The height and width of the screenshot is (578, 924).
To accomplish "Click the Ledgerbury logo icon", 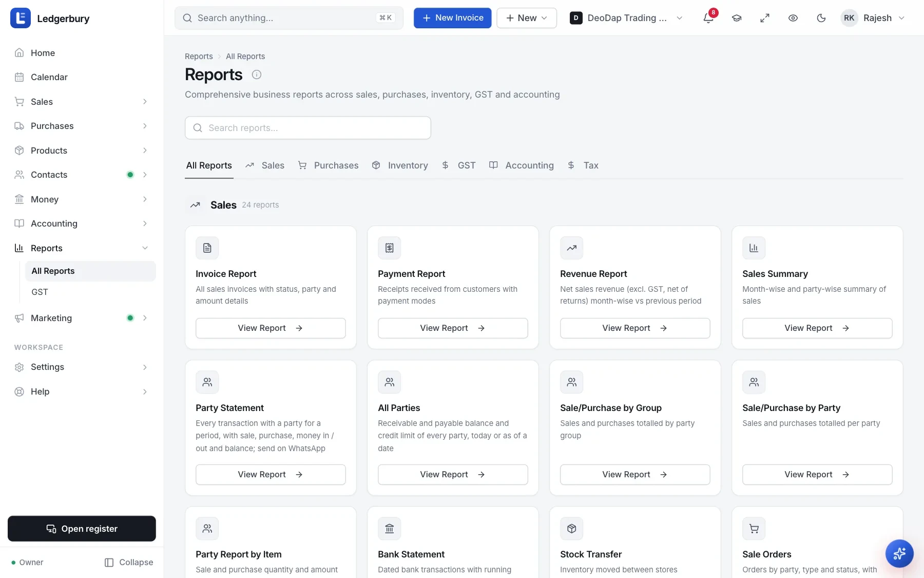I will (21, 18).
